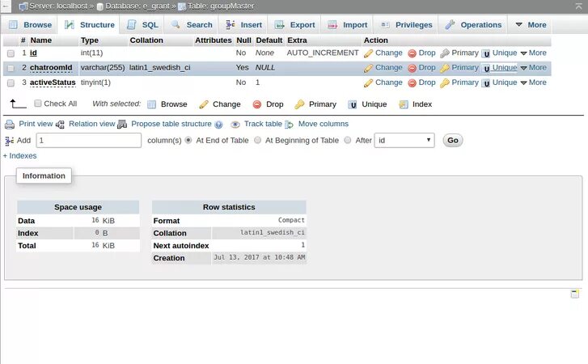This screenshot has width=588, height=364.
Task: Click the yellow note icon at bottom right
Action: (574, 294)
